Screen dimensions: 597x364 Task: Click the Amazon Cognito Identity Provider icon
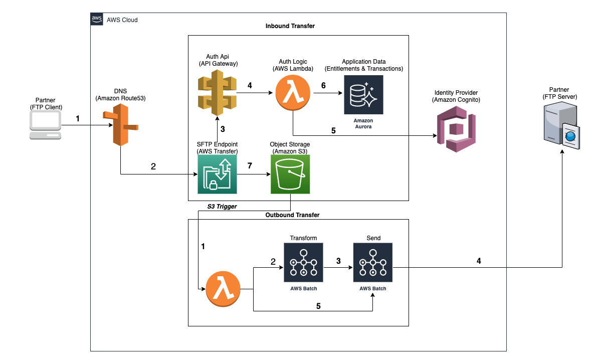455,129
